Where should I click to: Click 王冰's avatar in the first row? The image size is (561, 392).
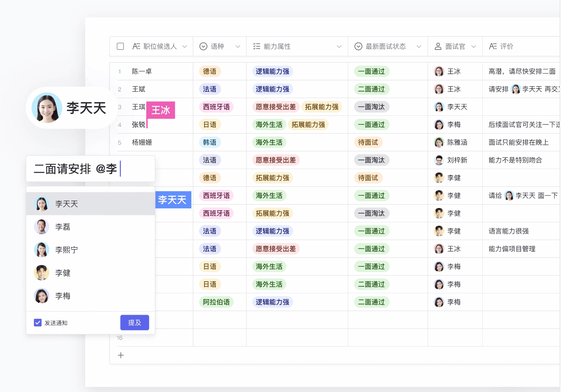tap(439, 71)
